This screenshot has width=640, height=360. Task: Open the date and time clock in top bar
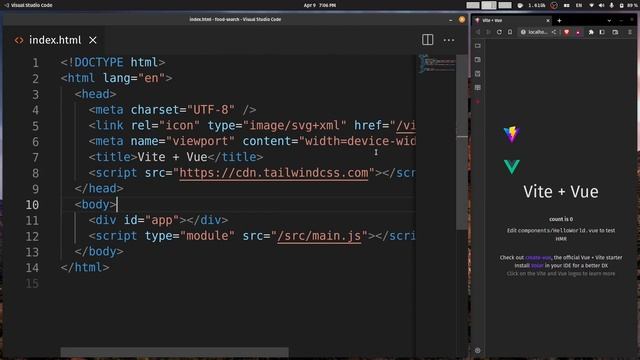pos(320,5)
